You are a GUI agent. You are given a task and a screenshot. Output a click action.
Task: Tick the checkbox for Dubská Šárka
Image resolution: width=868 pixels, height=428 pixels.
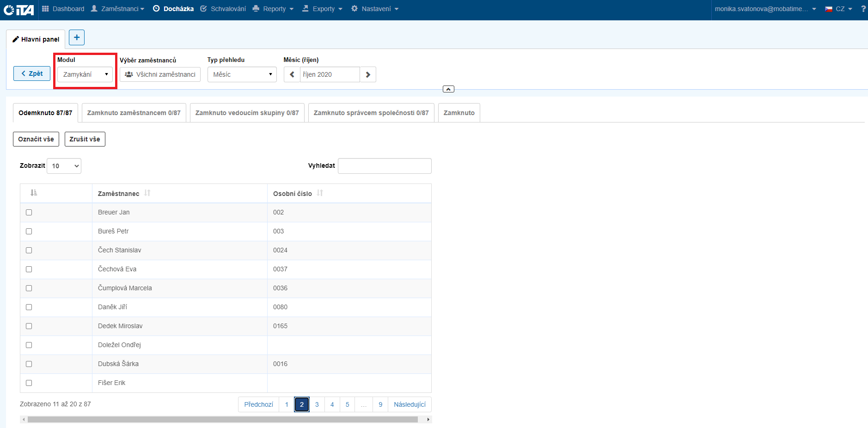coord(29,364)
